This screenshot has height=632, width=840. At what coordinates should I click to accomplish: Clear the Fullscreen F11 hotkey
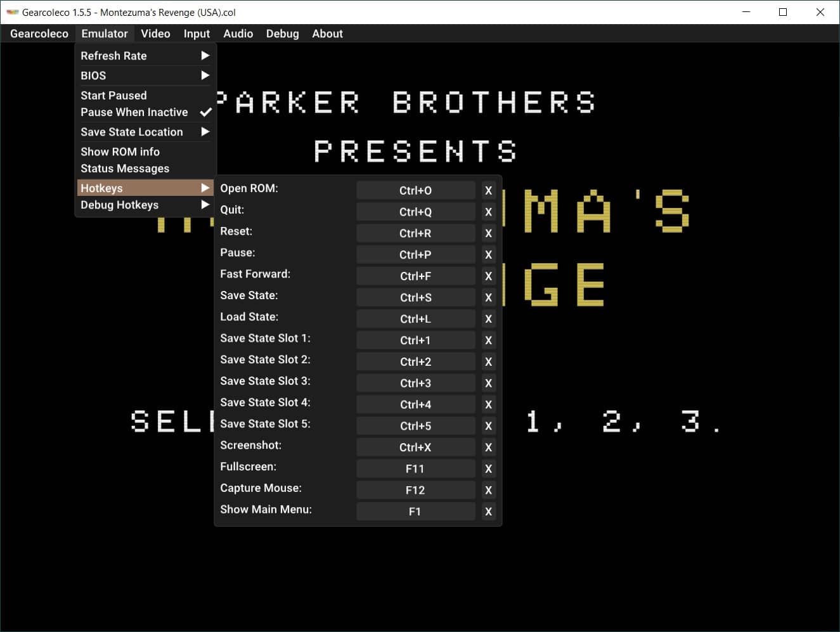click(488, 469)
